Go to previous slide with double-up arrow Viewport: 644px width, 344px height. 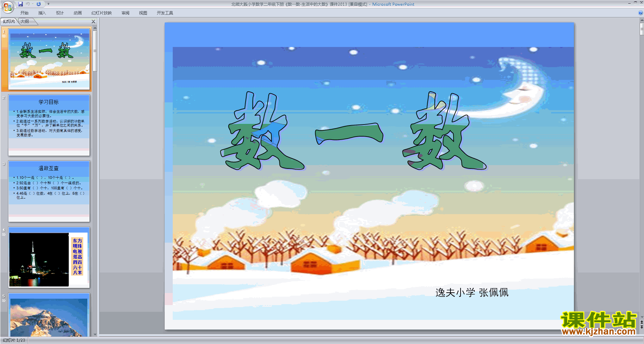click(642, 322)
